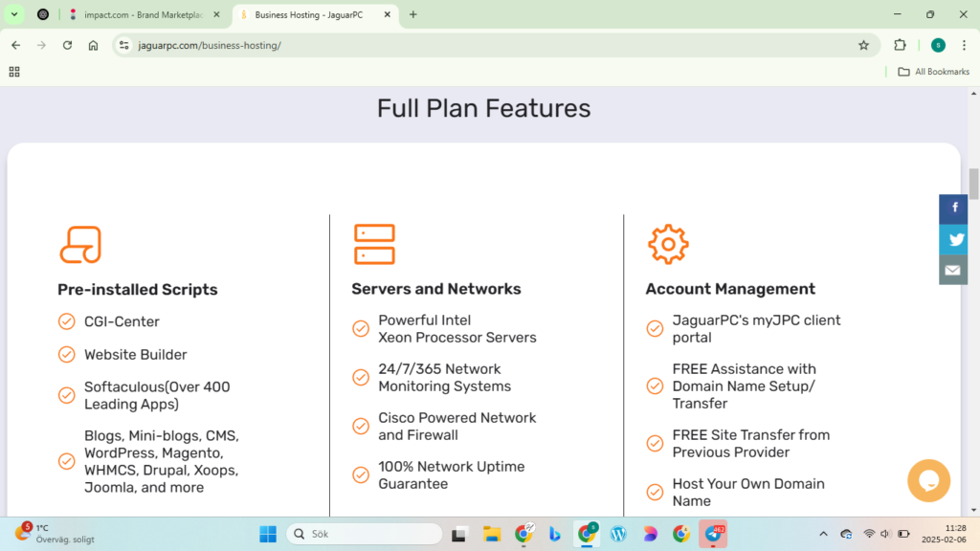
Task: Reload the JaguarPC page
Action: (x=68, y=45)
